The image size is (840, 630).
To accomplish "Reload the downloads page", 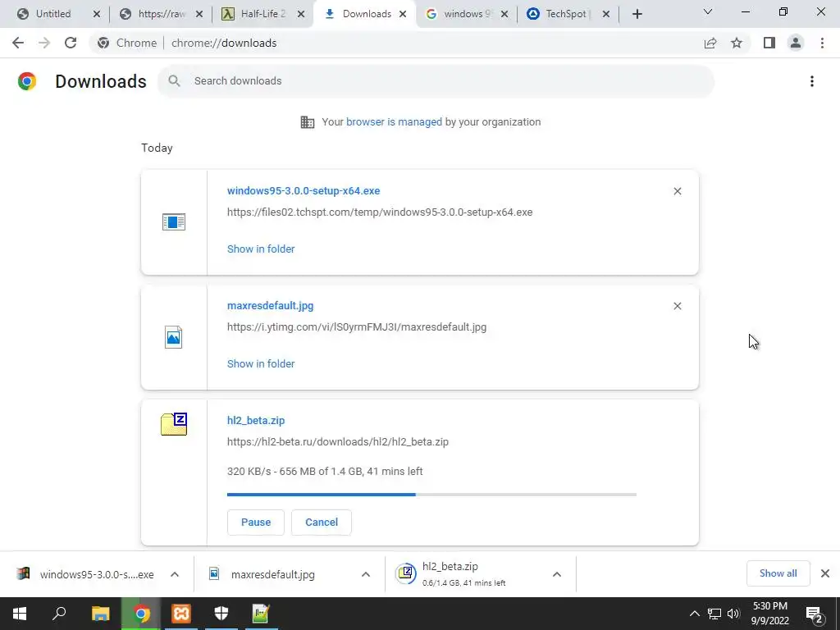I will coord(71,43).
